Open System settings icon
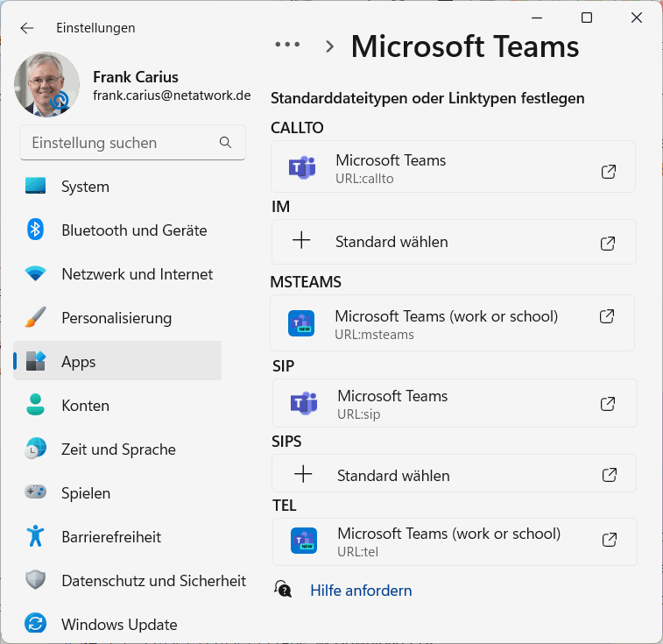The height and width of the screenshot is (644, 663). [x=36, y=186]
